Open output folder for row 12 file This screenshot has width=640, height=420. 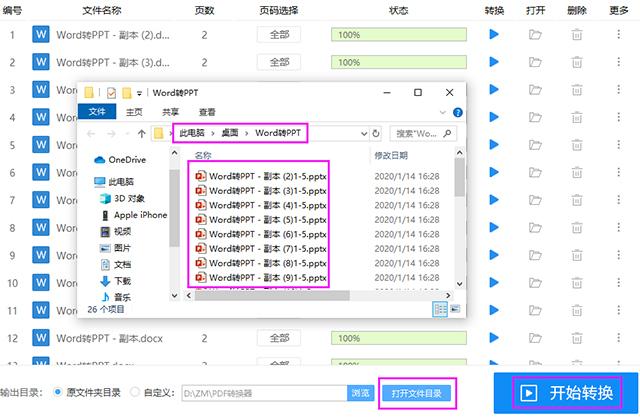pos(535,338)
